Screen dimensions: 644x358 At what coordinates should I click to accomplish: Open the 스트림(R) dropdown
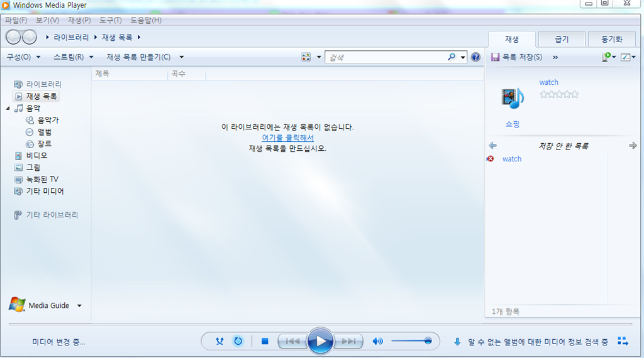coord(74,57)
